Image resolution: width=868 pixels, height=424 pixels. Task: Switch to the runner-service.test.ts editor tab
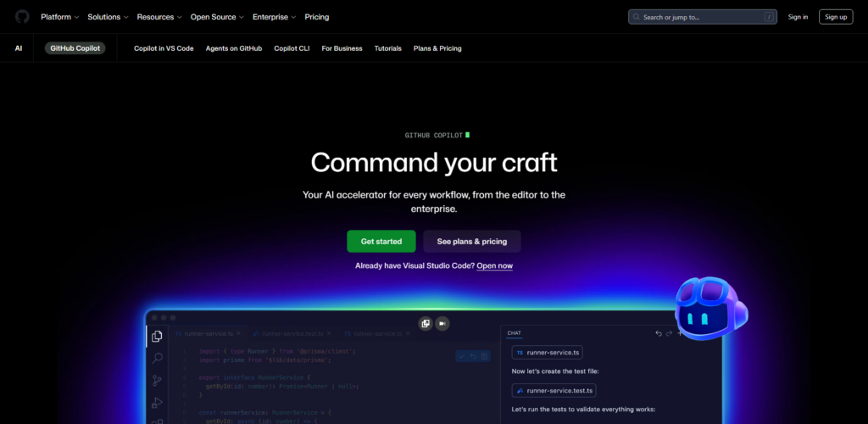(292, 333)
